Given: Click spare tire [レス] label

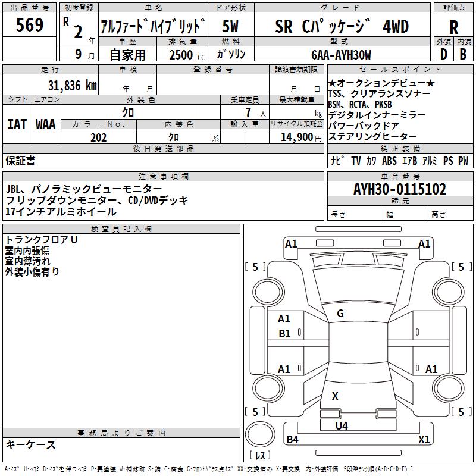Looking at the screenshot, I should coord(259,455).
